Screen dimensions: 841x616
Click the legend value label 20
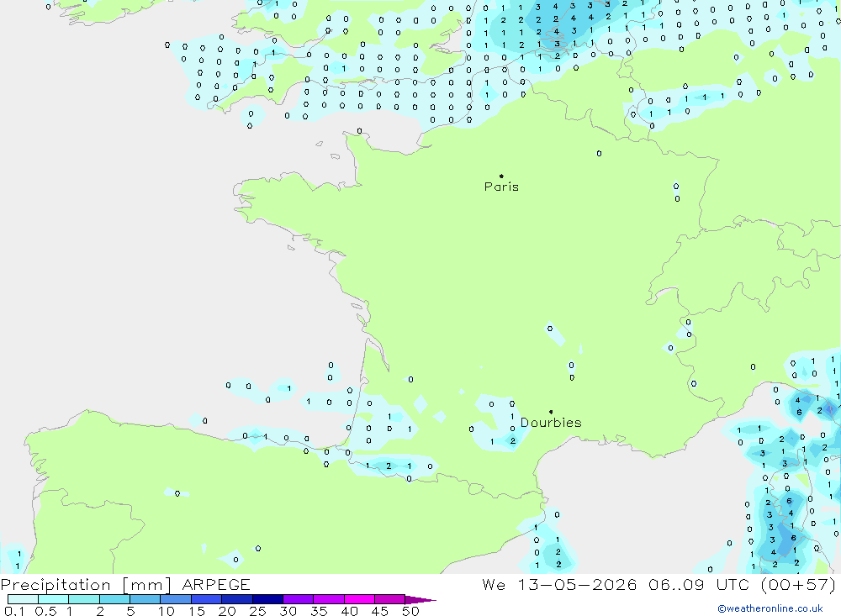click(x=227, y=611)
